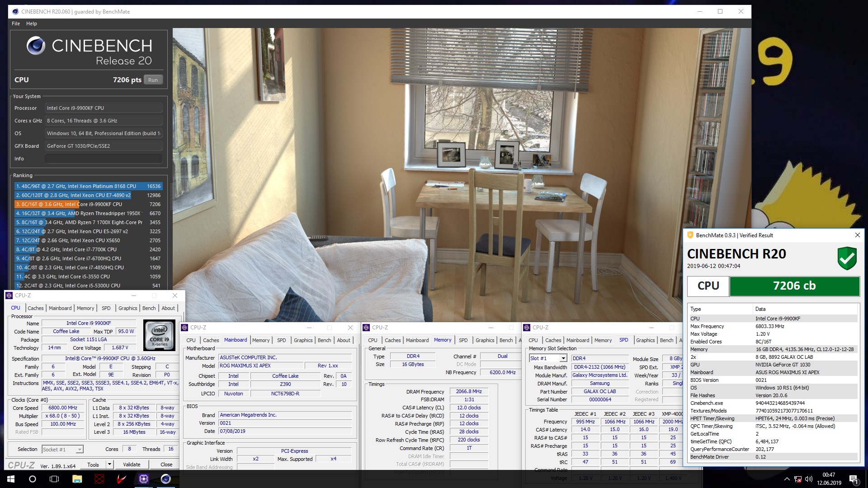Open the Tools dropdown arrow in CPU-Z

tap(109, 465)
